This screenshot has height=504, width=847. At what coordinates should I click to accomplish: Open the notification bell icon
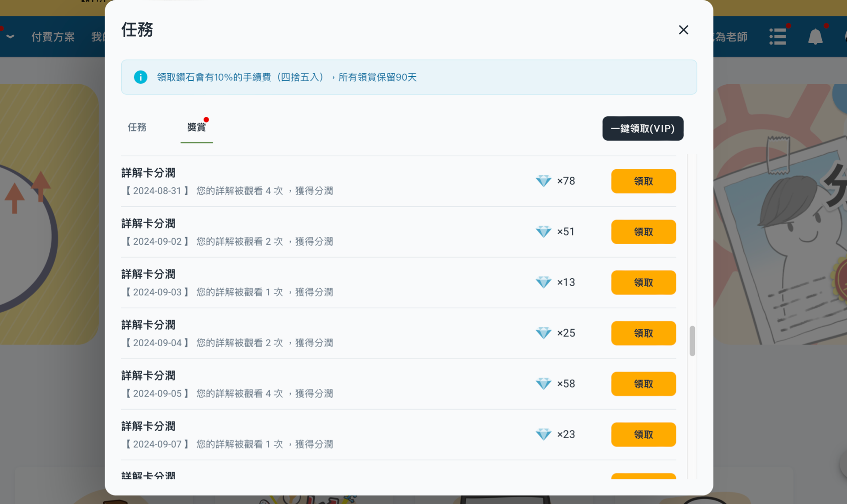pos(815,37)
